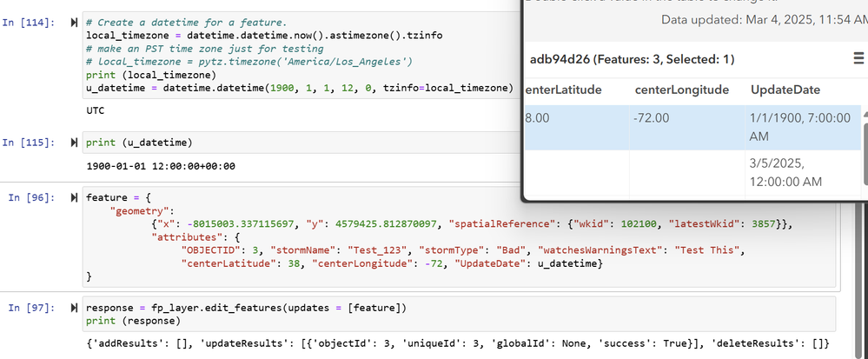Click the 3/5/2025, 12:00:00 AM cell

pos(803,173)
